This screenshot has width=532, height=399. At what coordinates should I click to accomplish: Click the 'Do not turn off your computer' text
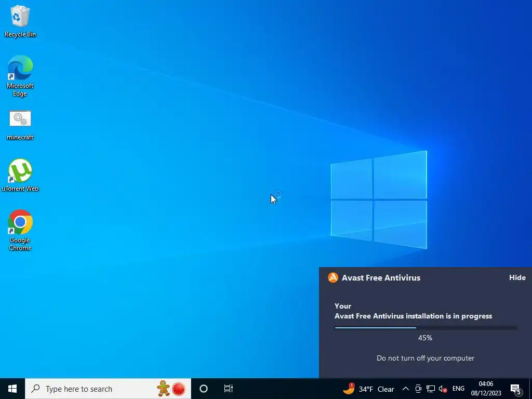(x=425, y=358)
